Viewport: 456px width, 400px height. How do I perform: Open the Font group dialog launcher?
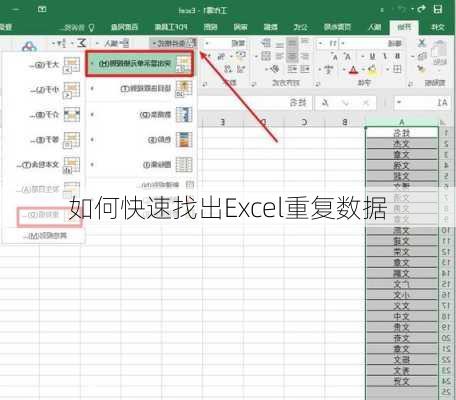(318, 84)
